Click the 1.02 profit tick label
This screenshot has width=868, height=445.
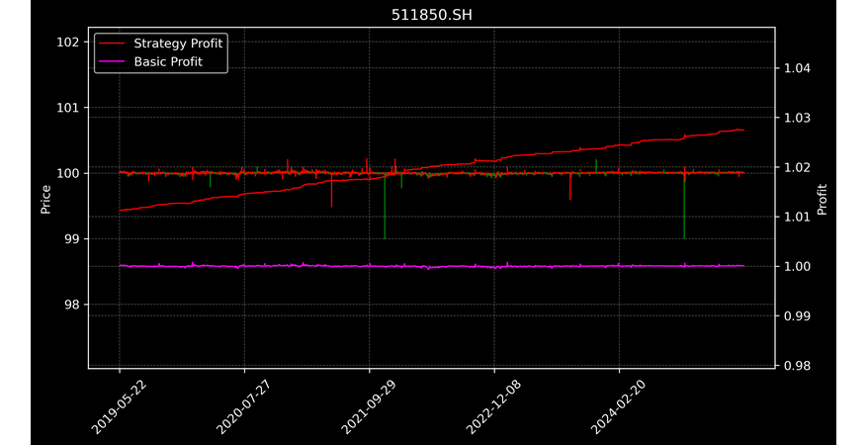click(798, 167)
